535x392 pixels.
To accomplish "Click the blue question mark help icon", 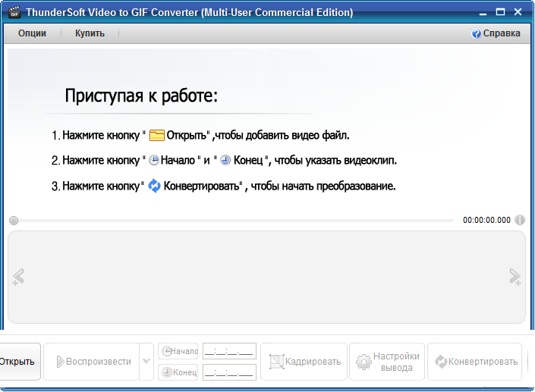I will point(476,33).
